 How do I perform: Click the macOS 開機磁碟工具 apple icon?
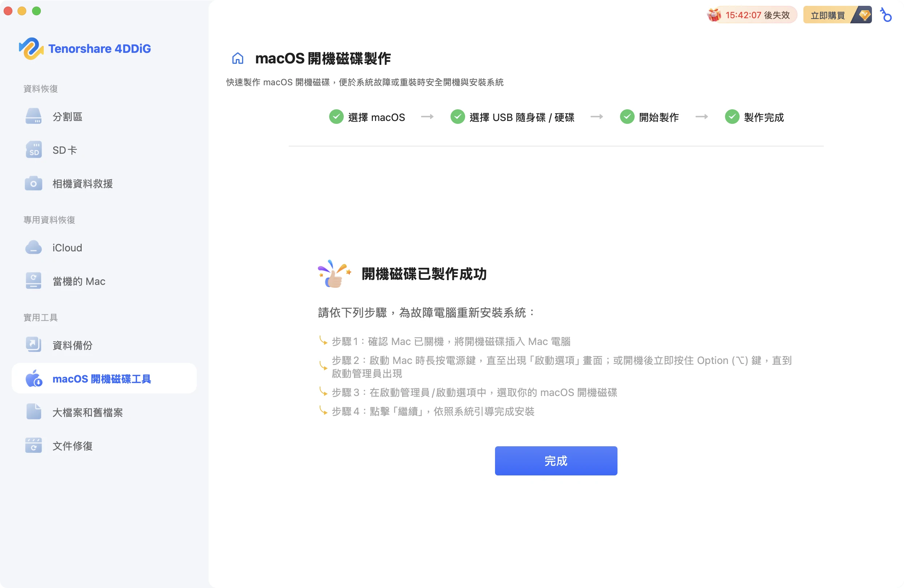pos(34,379)
